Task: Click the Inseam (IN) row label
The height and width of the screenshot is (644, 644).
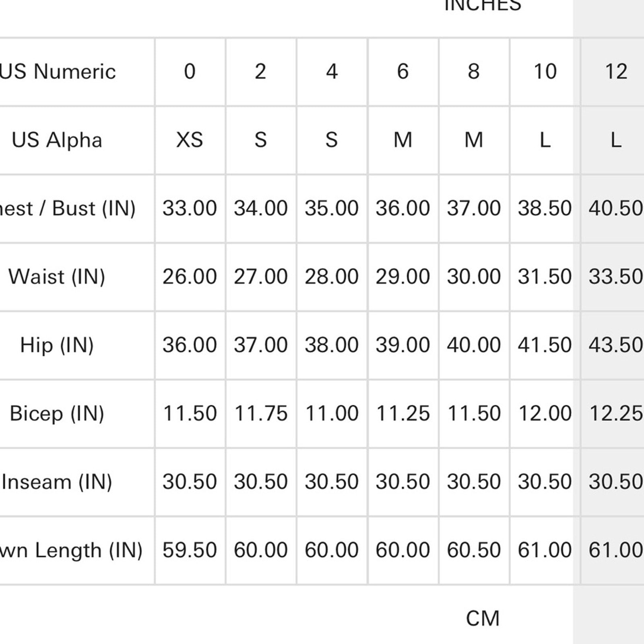Action: pos(56,482)
